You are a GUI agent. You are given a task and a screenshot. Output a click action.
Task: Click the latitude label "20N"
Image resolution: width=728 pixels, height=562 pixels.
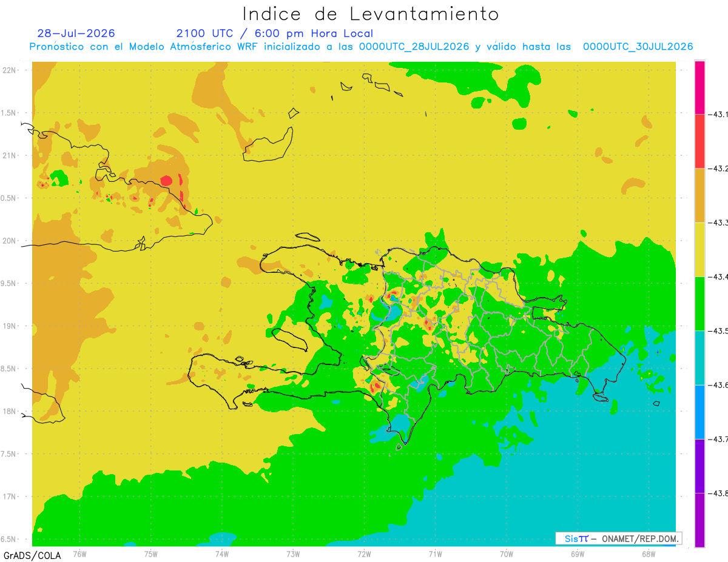point(10,241)
